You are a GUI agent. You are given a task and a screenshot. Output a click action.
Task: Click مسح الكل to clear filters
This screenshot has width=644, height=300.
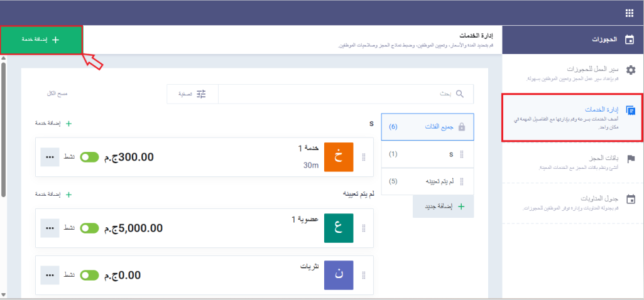pyautogui.click(x=57, y=94)
